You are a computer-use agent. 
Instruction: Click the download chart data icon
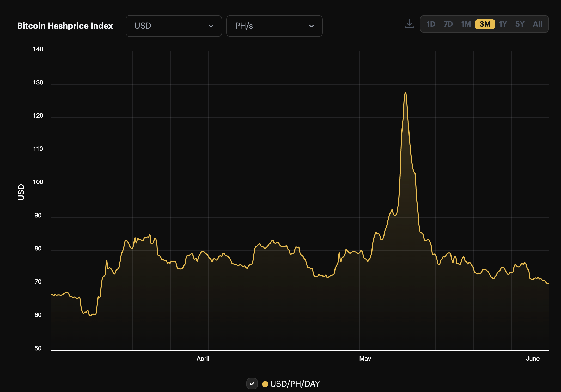click(409, 24)
